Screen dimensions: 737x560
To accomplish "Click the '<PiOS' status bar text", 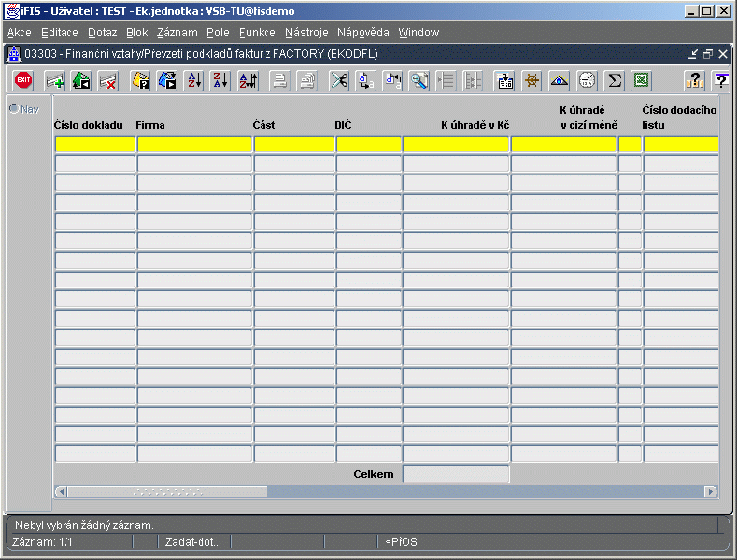I will tap(401, 542).
